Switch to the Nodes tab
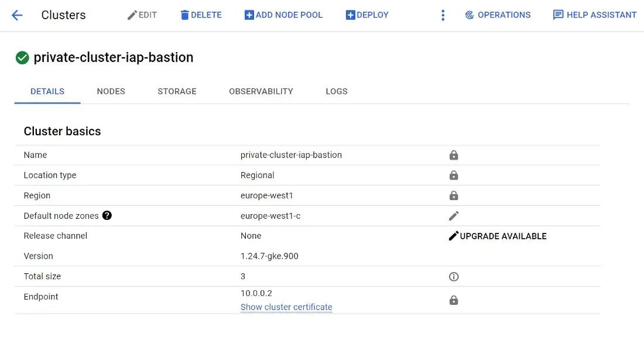The image size is (644, 354). click(x=111, y=91)
